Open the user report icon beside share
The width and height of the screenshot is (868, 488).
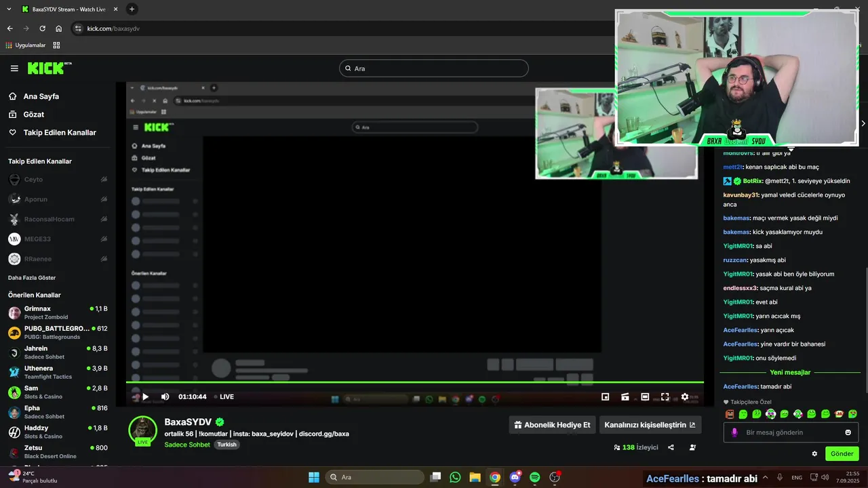point(692,447)
